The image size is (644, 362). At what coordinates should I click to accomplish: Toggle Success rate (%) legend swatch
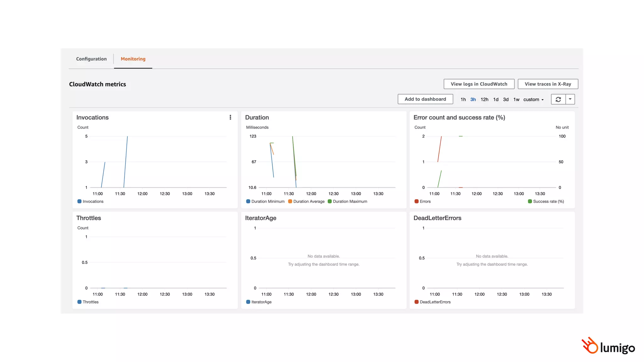(x=530, y=201)
